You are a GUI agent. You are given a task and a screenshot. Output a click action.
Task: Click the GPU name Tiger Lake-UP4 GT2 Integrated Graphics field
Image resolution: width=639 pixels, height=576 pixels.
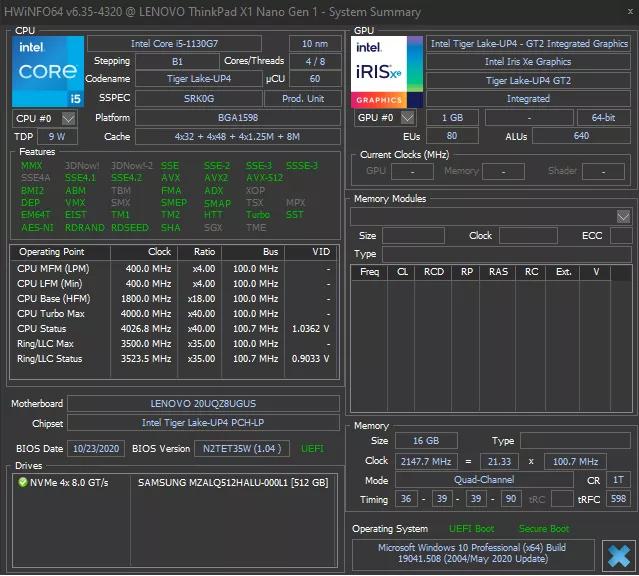pyautogui.click(x=529, y=44)
